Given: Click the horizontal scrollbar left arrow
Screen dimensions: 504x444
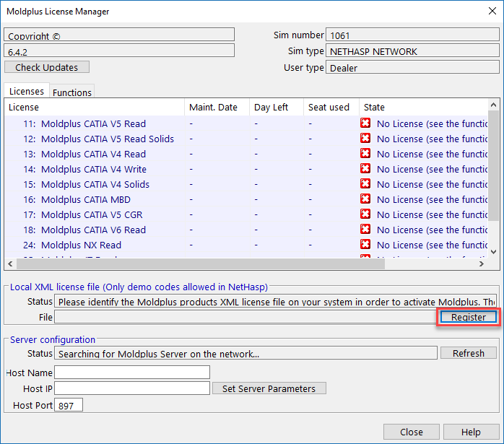Looking at the screenshot, I should [10, 264].
